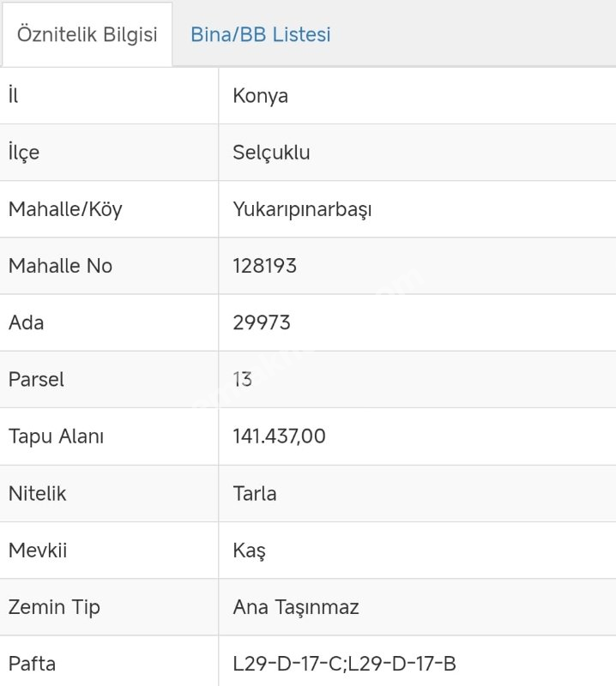Click the Kaş value in Mevkii row
Image resolution: width=616 pixels, height=686 pixels.
tap(249, 551)
